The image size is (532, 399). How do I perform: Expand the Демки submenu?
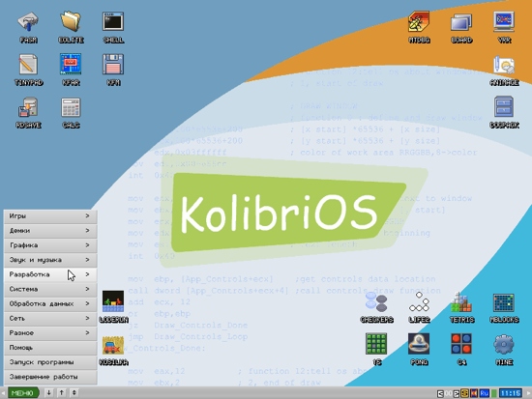50,231
